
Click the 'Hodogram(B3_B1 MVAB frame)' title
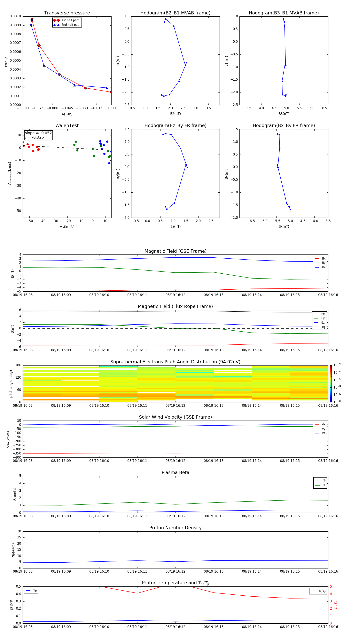pyautogui.click(x=284, y=13)
